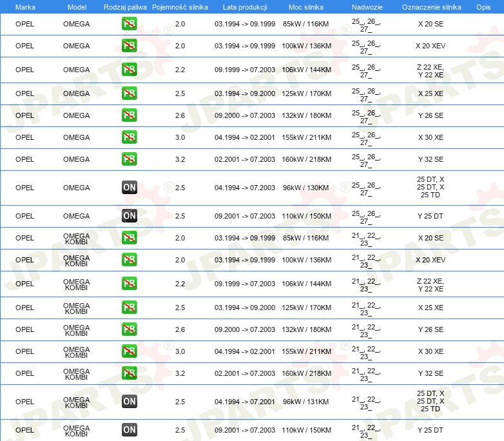Click 96kW / 130KM power cell

305,188
